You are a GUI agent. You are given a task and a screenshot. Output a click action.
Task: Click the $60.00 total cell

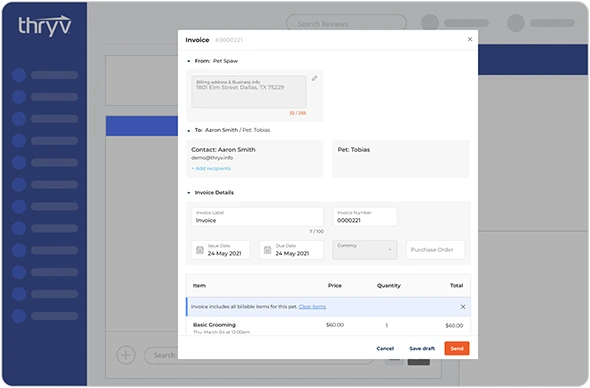point(454,326)
